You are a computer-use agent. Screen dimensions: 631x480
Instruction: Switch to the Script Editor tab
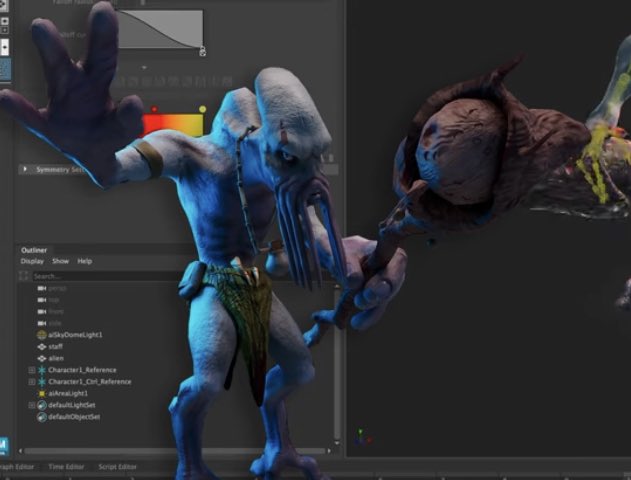click(x=118, y=467)
